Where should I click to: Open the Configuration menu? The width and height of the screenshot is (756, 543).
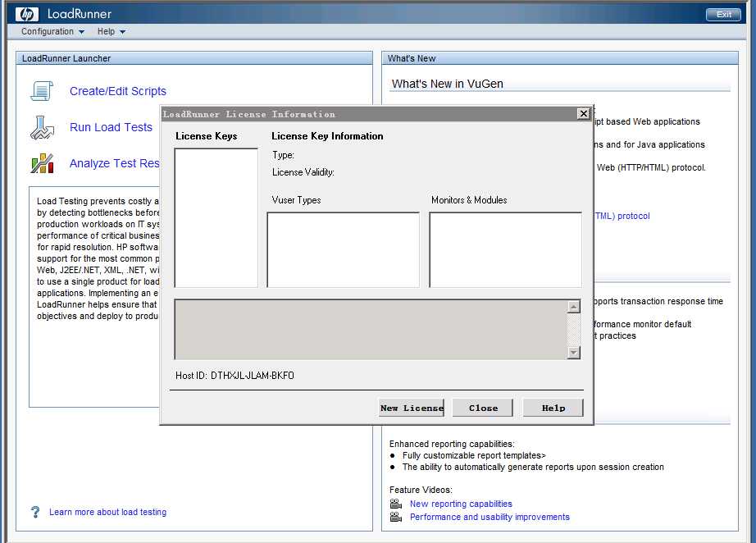tap(48, 31)
